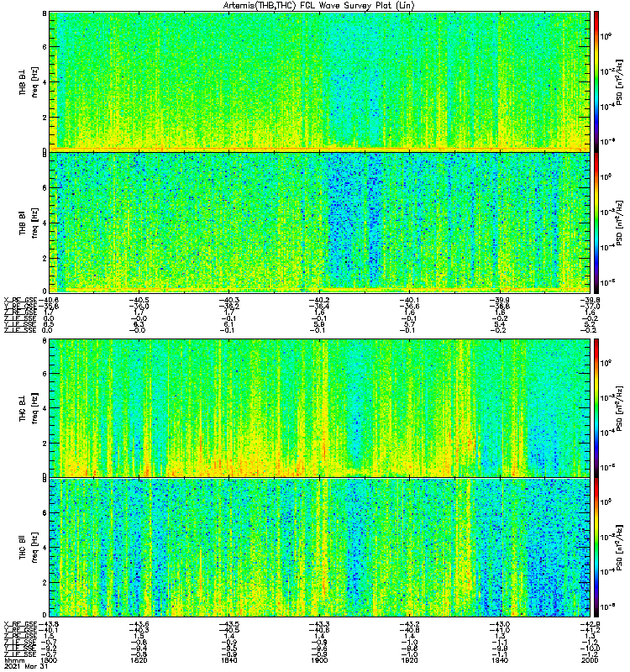Click the 'PSD [nT²/Hz]' label beside THC B⊥ color bar
The height and width of the screenshot is (672, 630).
(x=620, y=408)
